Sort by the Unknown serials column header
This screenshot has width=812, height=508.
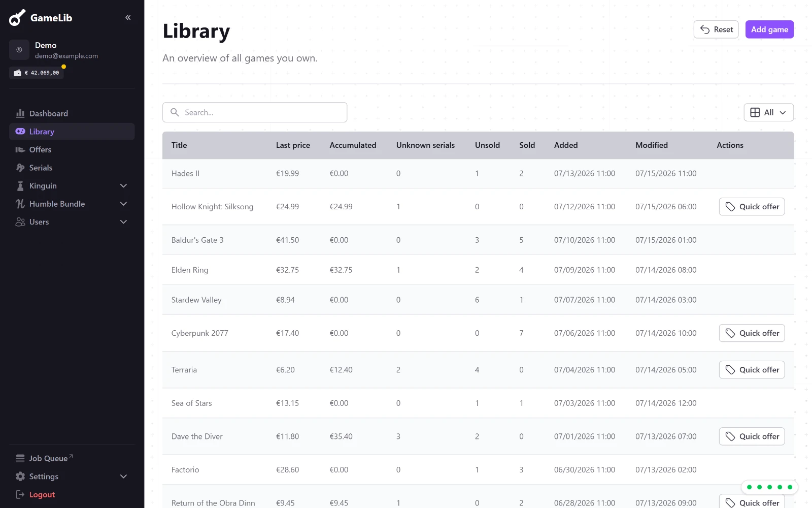tap(425, 145)
